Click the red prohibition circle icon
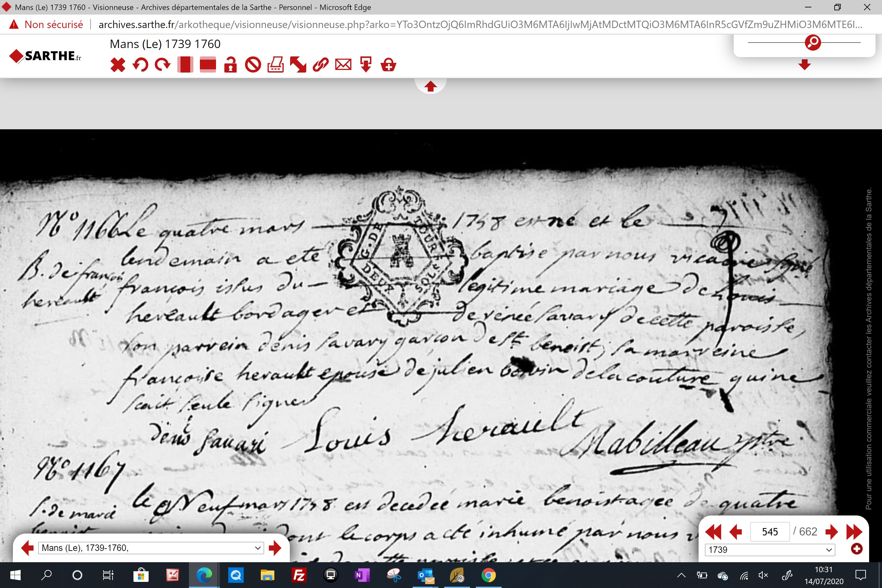 (x=253, y=64)
